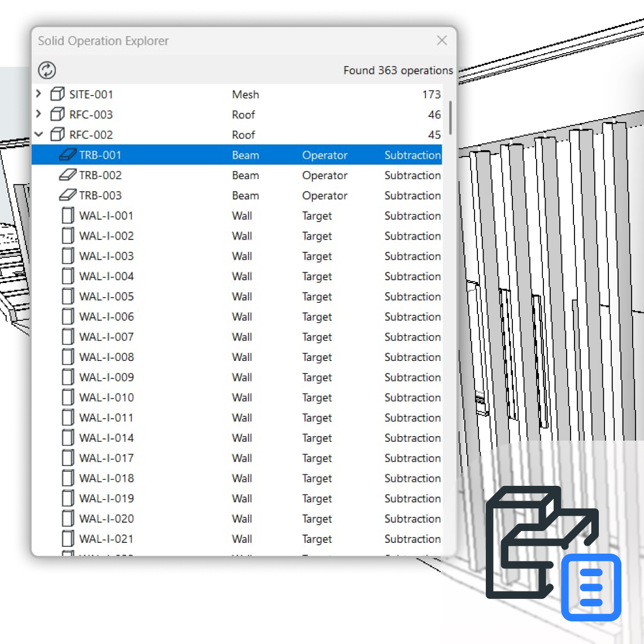Select the WAL-I-014 wall entry
Image resolution: width=644 pixels, height=644 pixels.
pos(106,438)
